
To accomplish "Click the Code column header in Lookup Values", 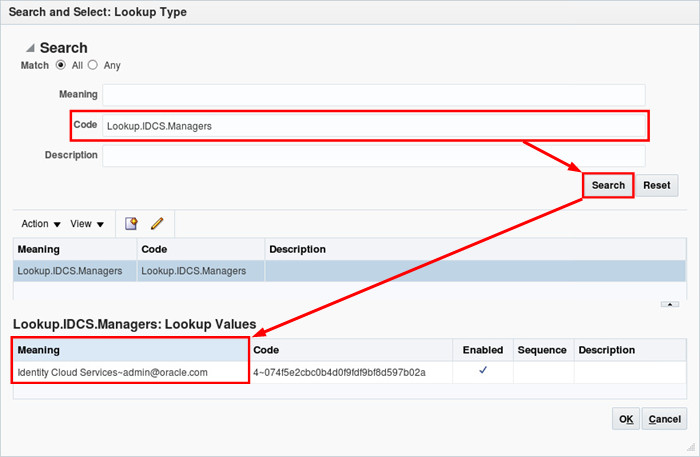I will (266, 350).
